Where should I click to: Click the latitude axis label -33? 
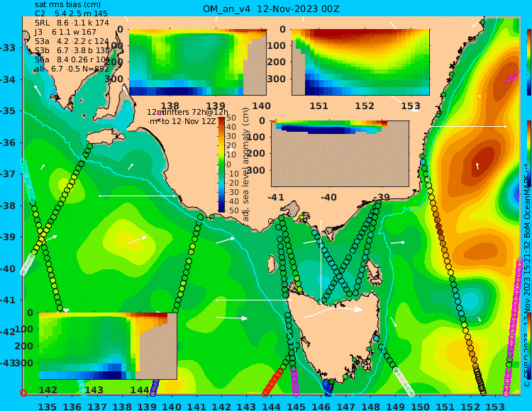(x=8, y=47)
